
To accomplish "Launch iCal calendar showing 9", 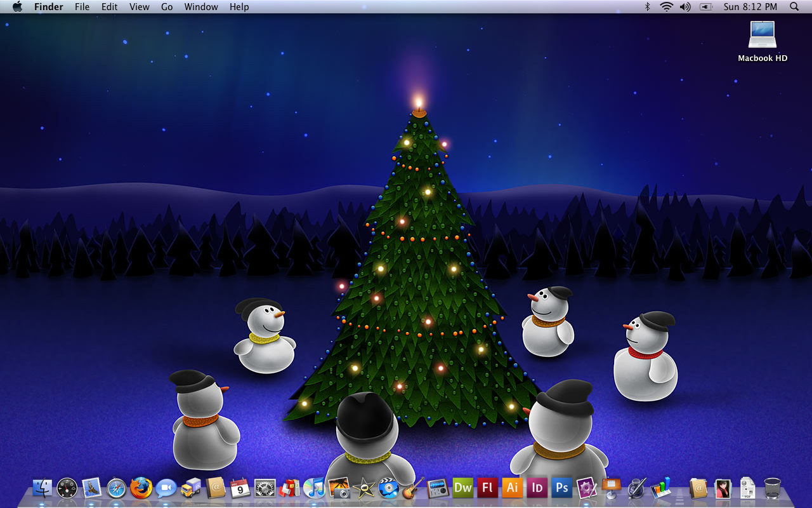I will coord(240,488).
